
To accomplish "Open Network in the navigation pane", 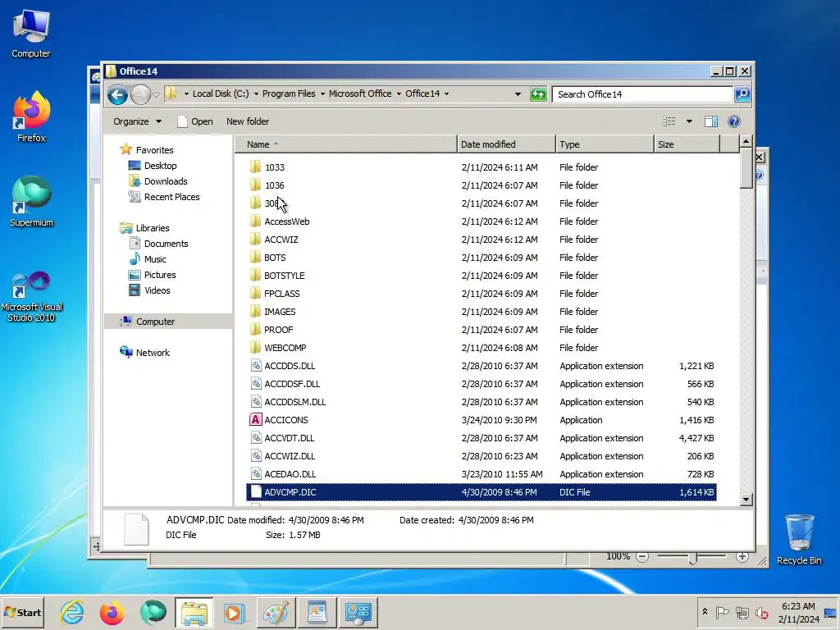I will [x=152, y=353].
